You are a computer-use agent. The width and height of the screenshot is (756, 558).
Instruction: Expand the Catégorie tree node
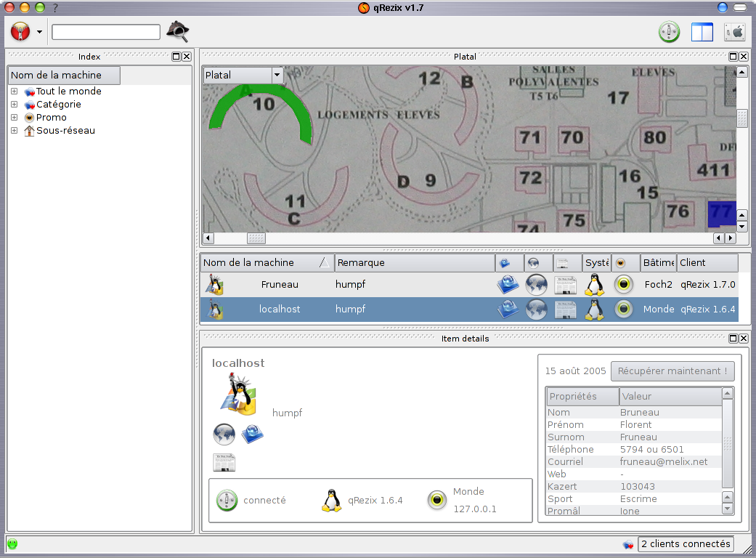tap(15, 104)
